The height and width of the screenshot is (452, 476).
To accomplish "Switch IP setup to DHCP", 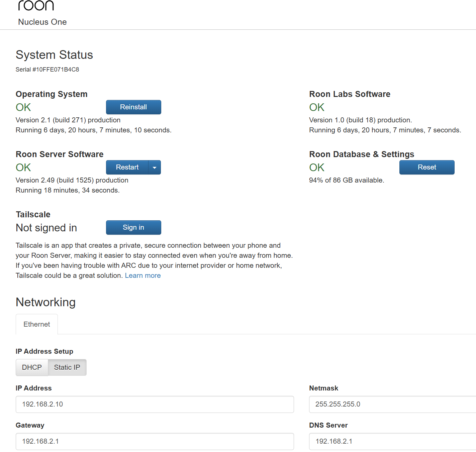I will point(32,367).
